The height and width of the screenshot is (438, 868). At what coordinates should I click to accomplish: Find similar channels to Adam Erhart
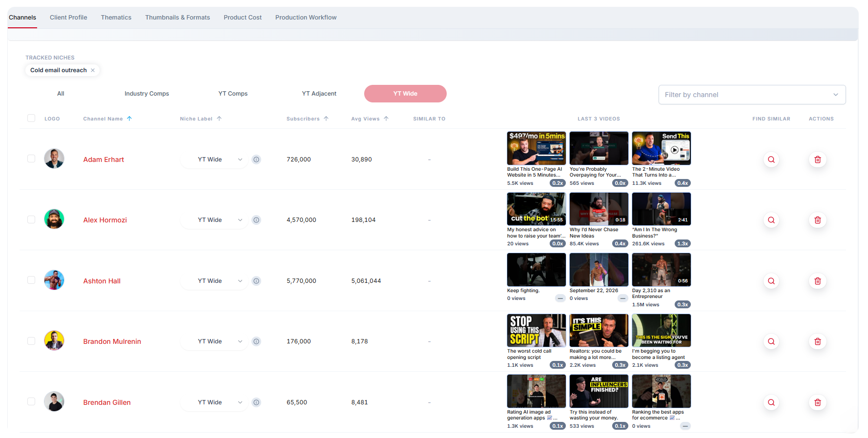coord(771,159)
